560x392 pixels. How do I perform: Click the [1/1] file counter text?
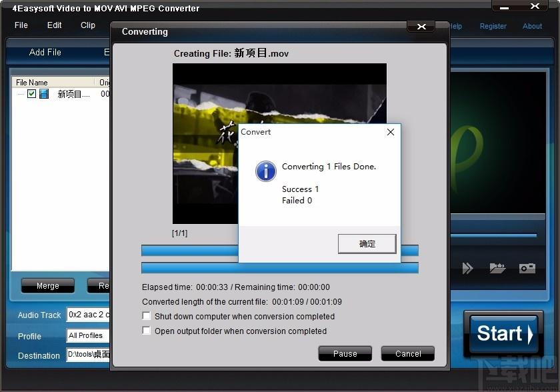[x=179, y=233]
